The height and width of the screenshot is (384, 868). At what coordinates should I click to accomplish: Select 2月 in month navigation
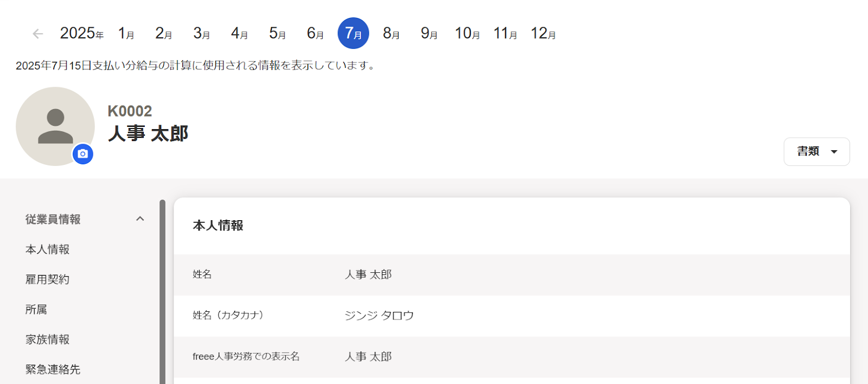pos(164,34)
